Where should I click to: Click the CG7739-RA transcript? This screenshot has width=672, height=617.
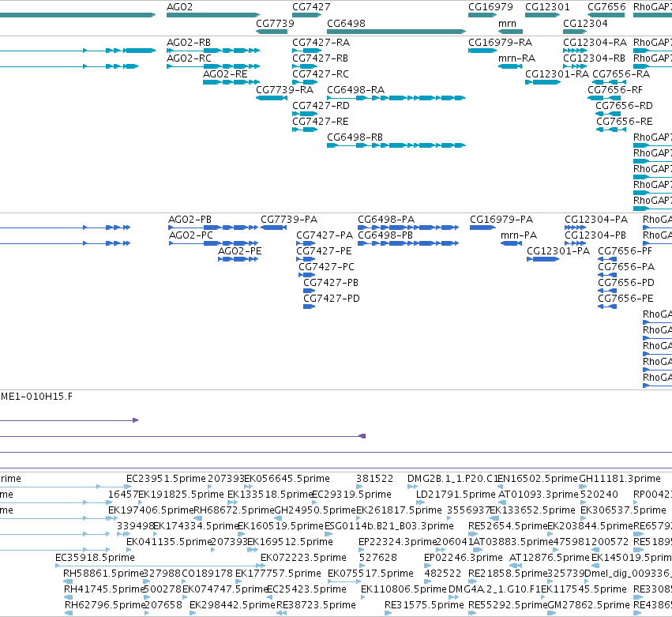(272, 98)
